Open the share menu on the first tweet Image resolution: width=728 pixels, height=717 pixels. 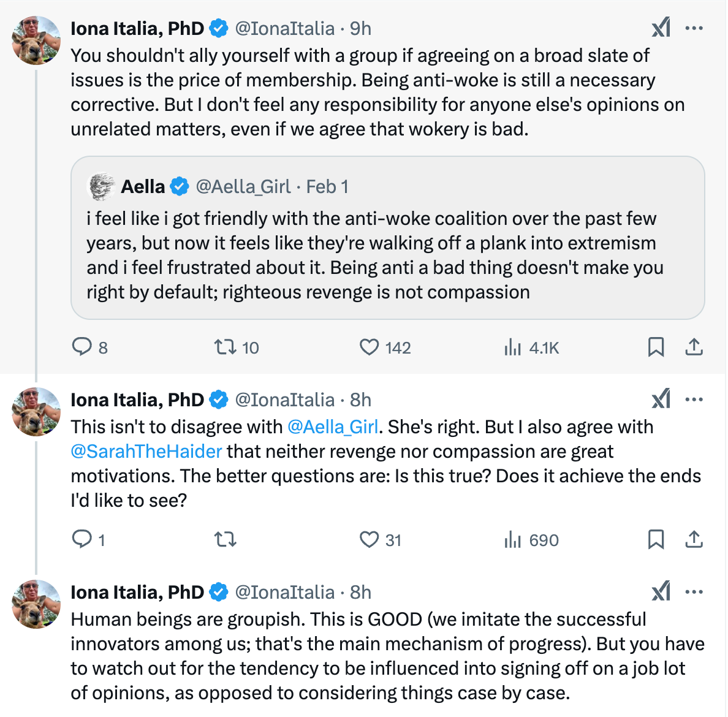click(694, 347)
